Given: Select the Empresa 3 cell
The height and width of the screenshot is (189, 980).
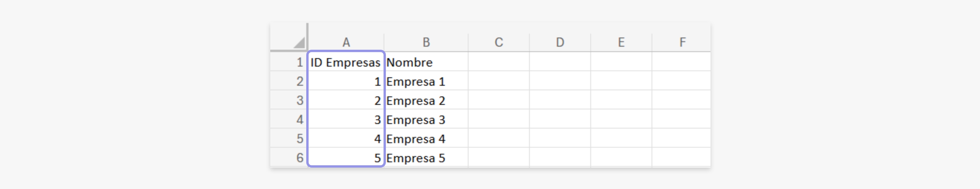Looking at the screenshot, I should pyautogui.click(x=426, y=119).
